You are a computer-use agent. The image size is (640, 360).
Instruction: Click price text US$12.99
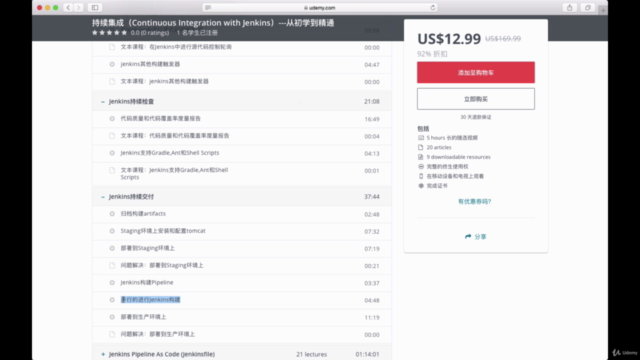pyautogui.click(x=449, y=39)
